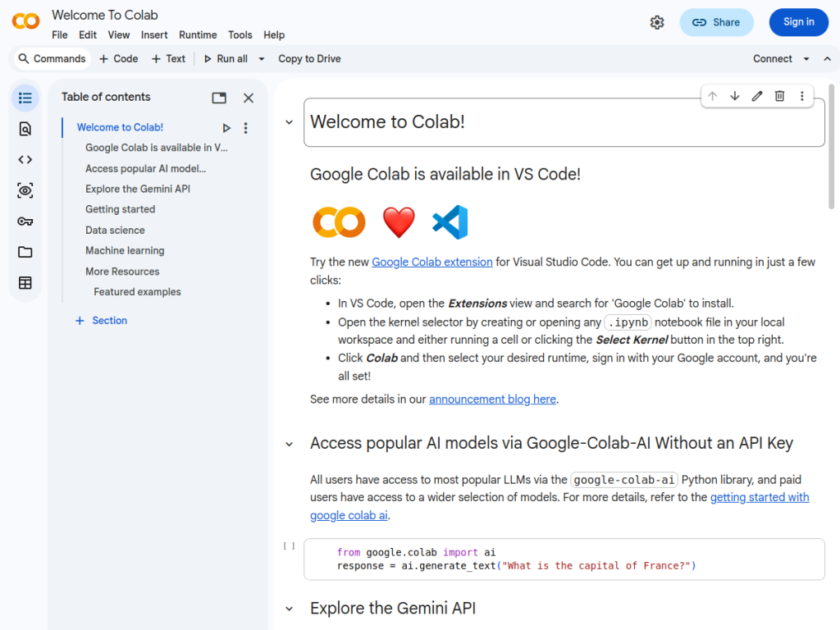Add a Code cell
The width and height of the screenshot is (840, 630).
point(118,59)
